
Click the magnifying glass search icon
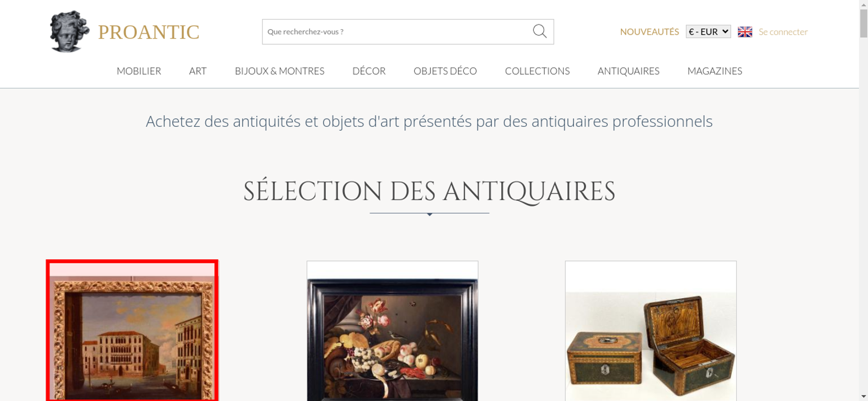539,31
